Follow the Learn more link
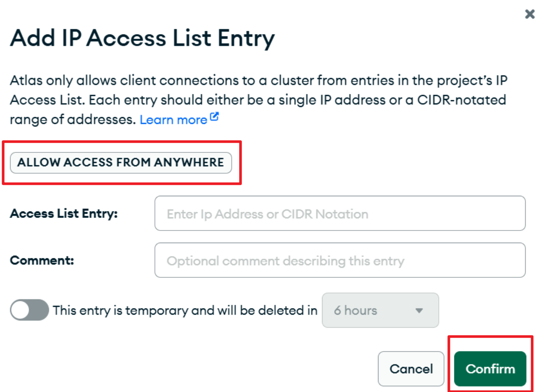539x392 pixels. 174,120
